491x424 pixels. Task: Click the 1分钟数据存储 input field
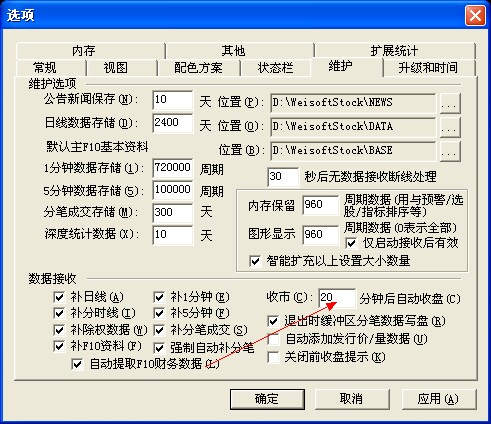click(x=173, y=168)
